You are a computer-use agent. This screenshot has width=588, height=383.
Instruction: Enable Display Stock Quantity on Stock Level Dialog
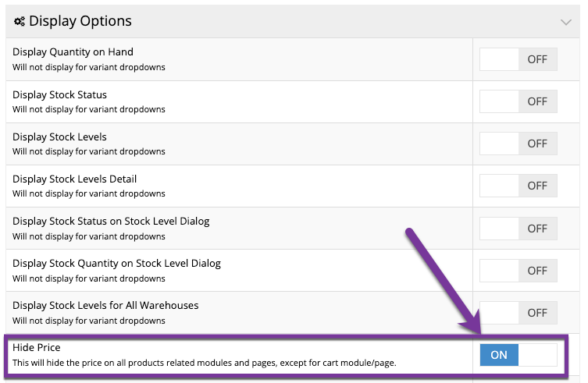519,271
